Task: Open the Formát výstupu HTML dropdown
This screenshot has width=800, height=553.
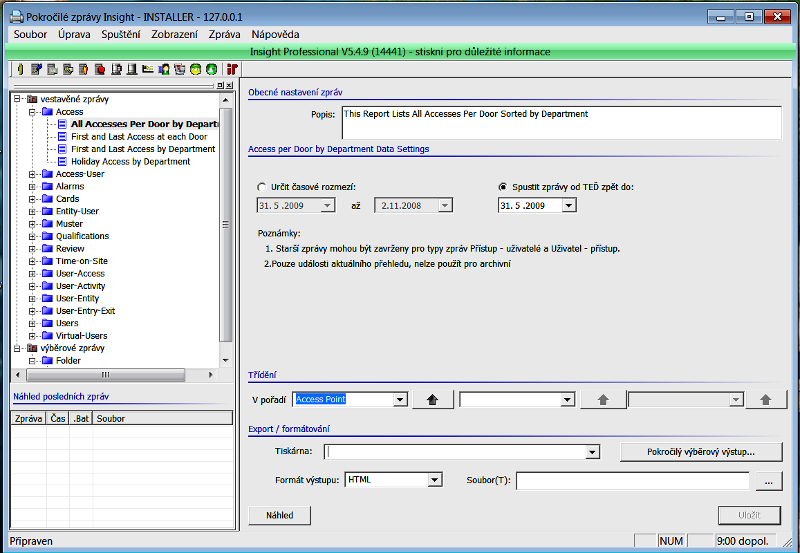Action: (434, 480)
